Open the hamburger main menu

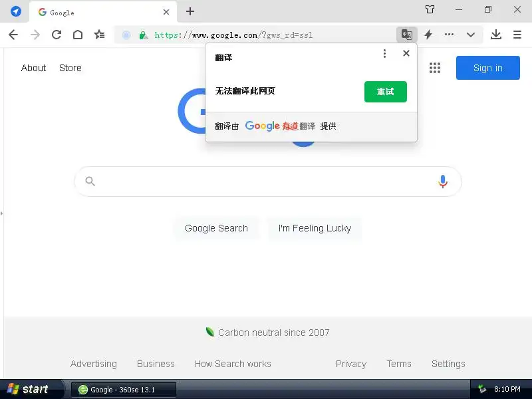pyautogui.click(x=517, y=35)
